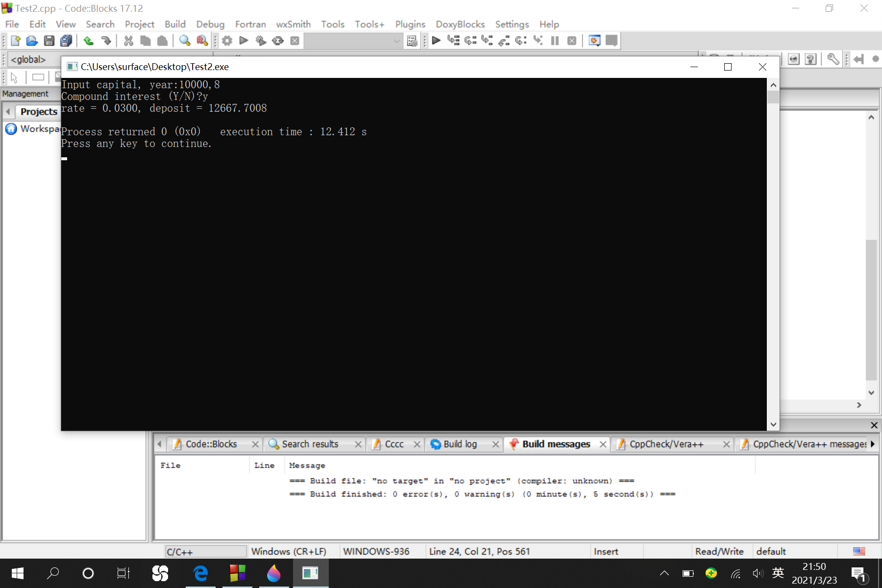Screen dimensions: 882x588
Task: Click Build and run icon
Action: pyautogui.click(x=261, y=41)
